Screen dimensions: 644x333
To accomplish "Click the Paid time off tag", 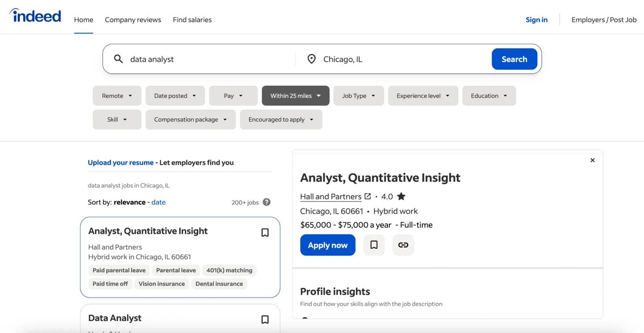I will point(110,284).
